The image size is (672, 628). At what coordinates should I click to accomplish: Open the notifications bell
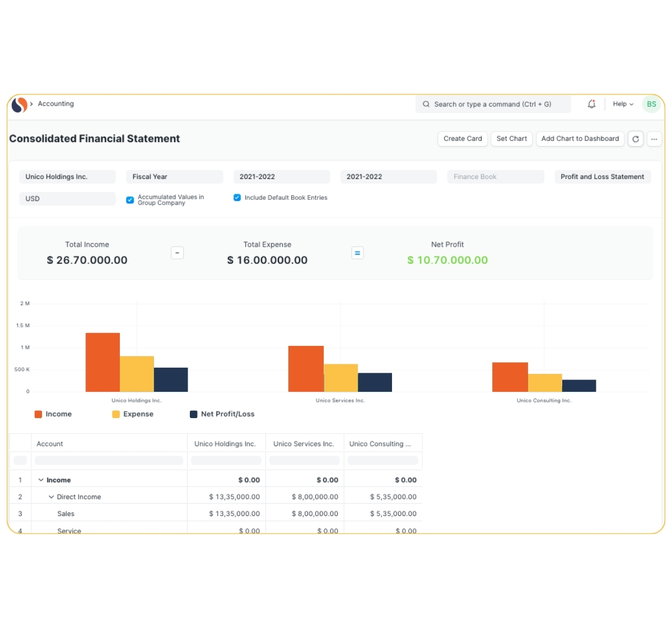[591, 104]
